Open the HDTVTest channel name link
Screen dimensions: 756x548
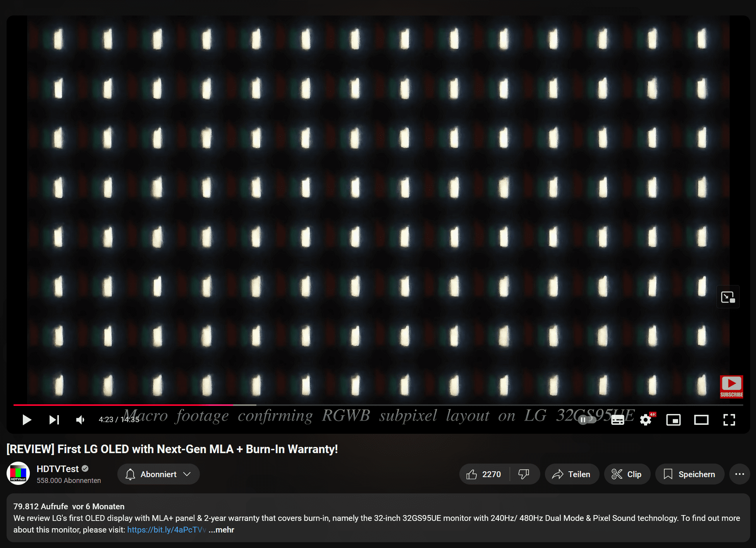[58, 469]
